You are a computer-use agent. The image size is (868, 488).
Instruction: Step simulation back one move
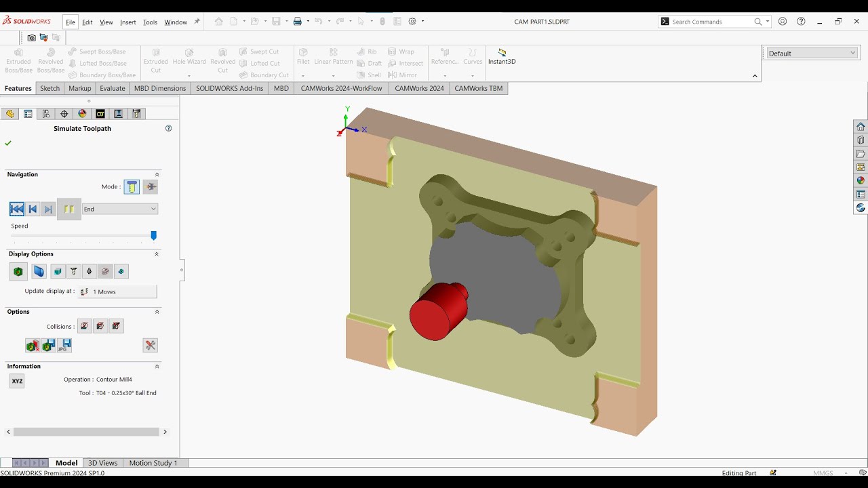click(33, 209)
